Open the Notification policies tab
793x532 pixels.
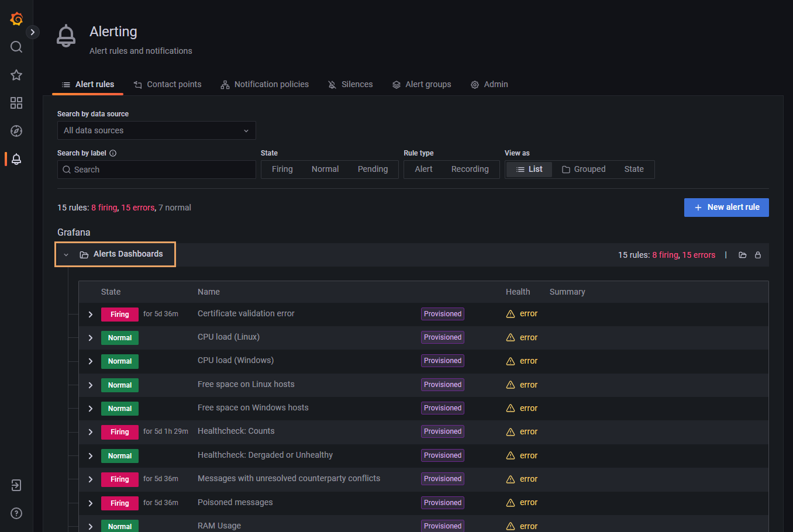pyautogui.click(x=265, y=84)
